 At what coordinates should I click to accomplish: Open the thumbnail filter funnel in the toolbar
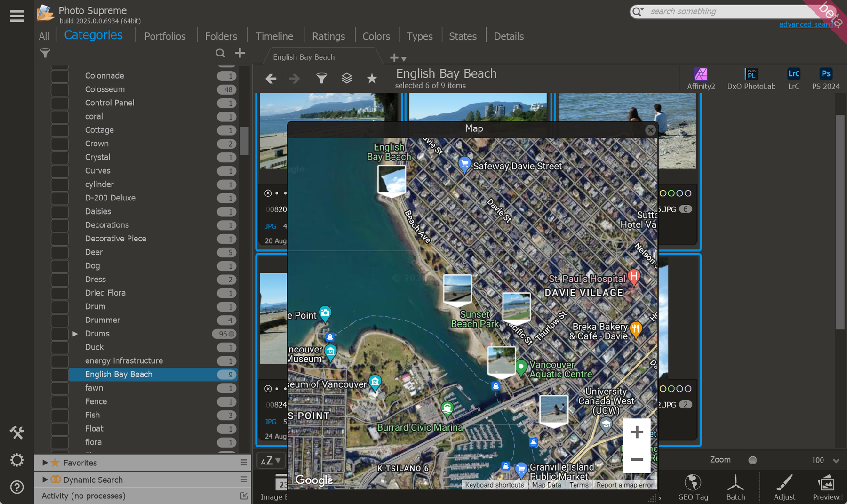(321, 79)
